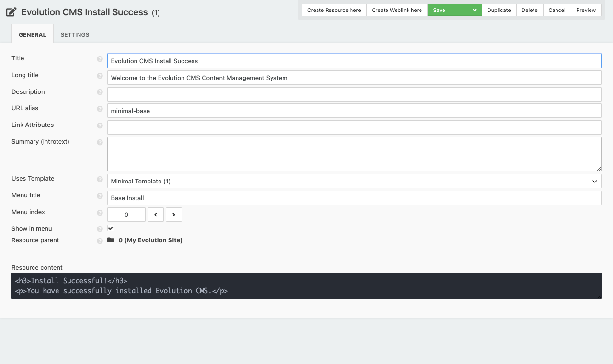Screen dimensions: 613x364
Task: Click help icon next to URL alias
Action: (x=100, y=109)
